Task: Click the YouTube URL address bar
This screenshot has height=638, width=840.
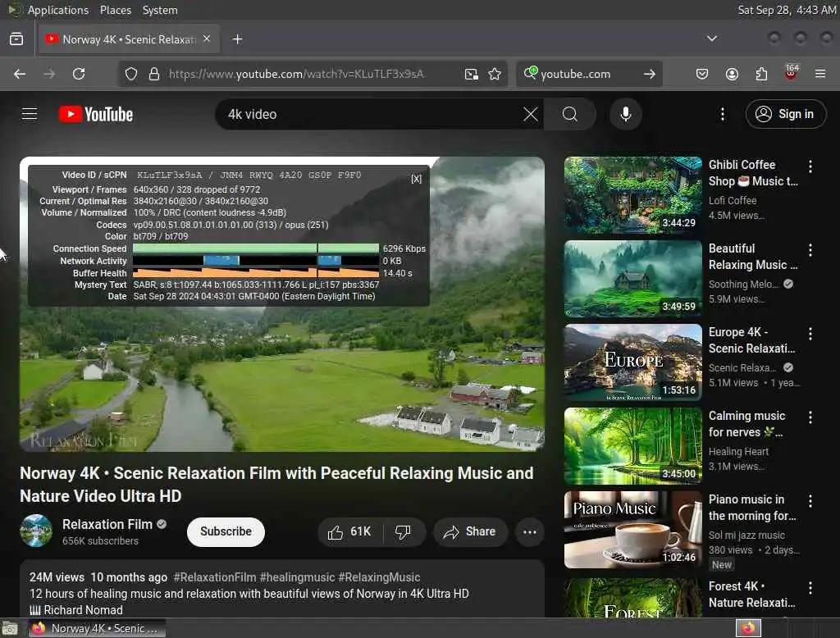Action: [296, 74]
